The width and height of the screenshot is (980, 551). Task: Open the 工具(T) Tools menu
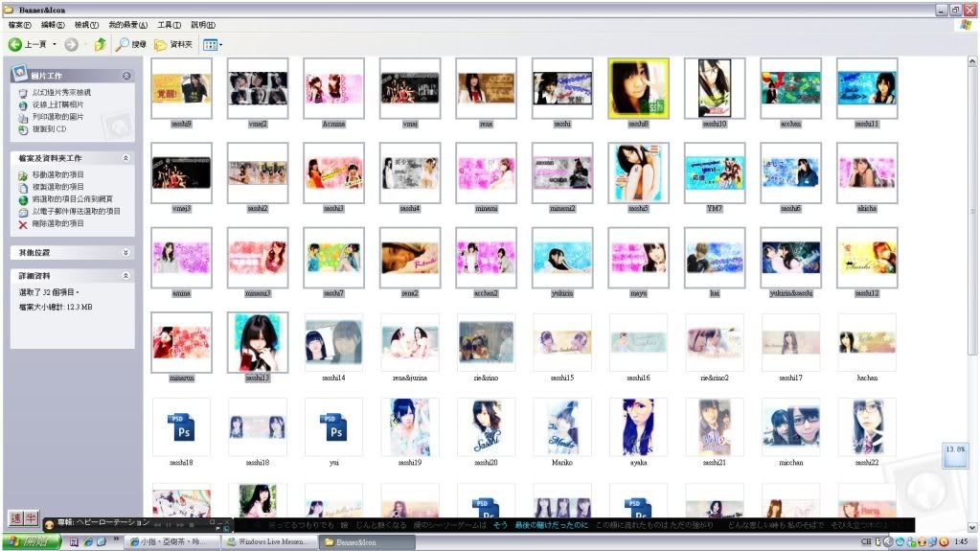coord(170,25)
